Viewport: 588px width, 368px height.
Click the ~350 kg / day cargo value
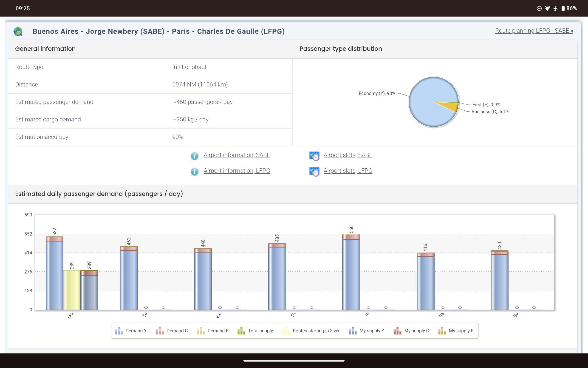point(190,120)
